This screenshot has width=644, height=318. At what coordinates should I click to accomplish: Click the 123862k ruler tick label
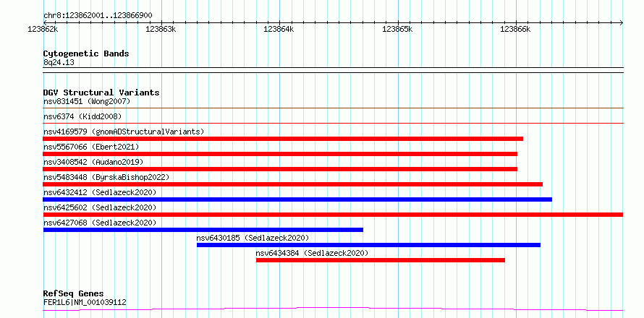43,29
